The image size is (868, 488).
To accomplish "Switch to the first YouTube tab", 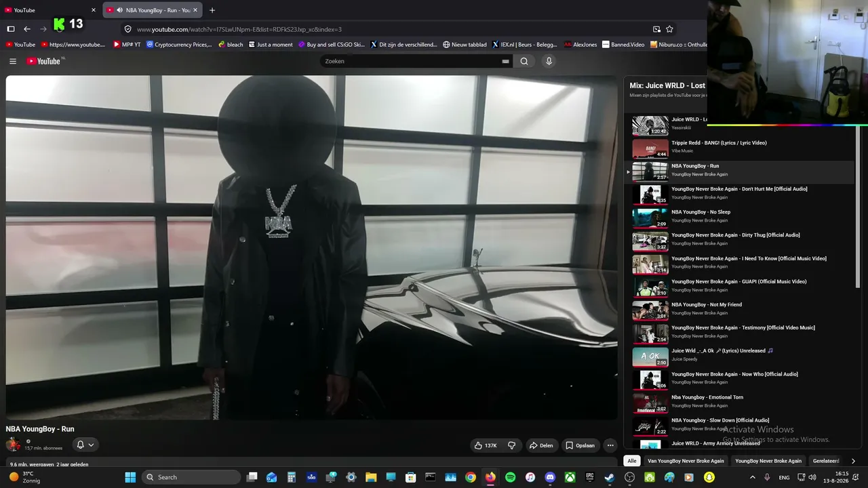I will pyautogui.click(x=51, y=10).
